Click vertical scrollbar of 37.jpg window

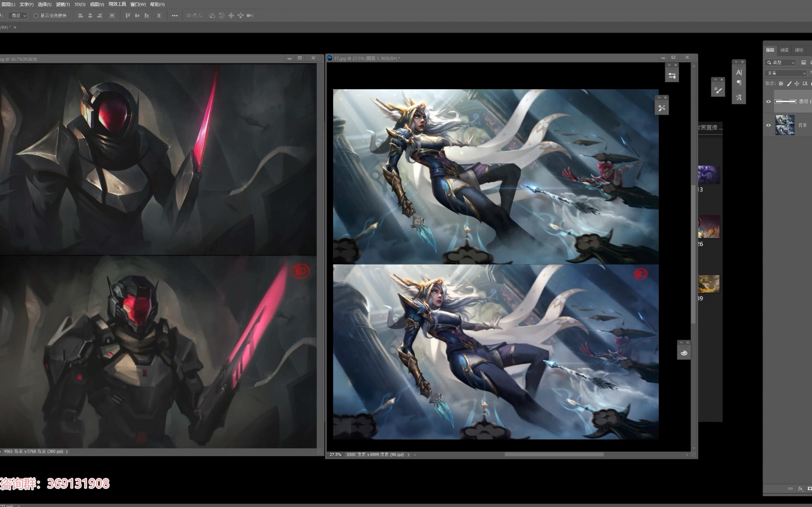(x=694, y=254)
